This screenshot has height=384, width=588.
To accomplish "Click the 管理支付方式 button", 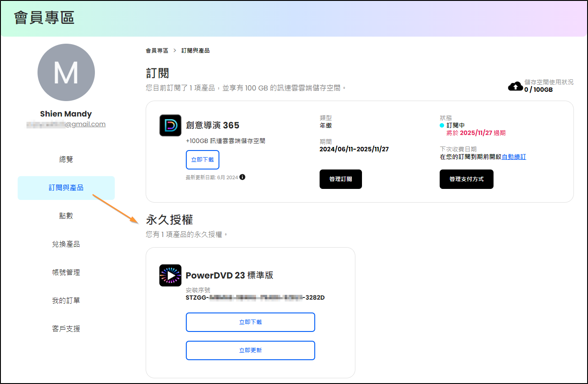I will [x=467, y=179].
